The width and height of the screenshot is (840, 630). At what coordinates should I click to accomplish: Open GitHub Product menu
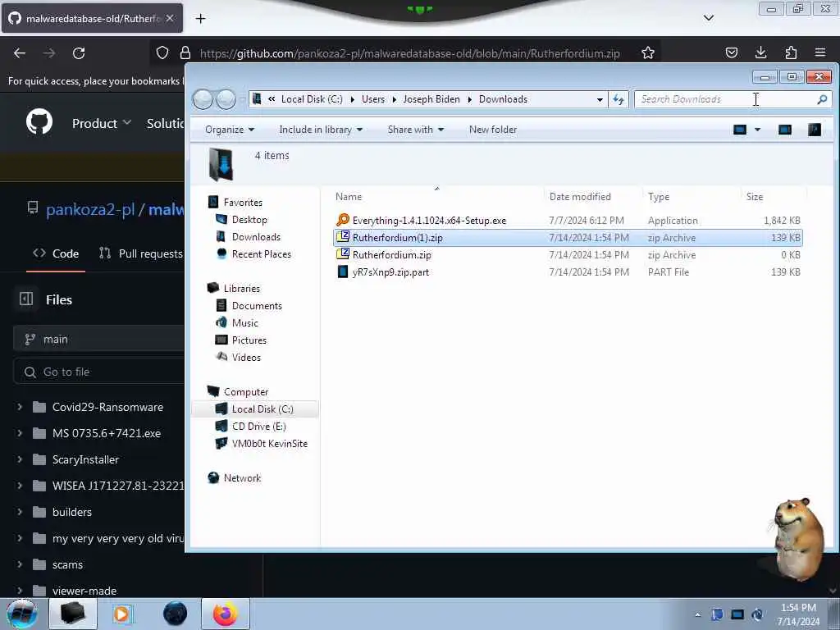coord(102,123)
